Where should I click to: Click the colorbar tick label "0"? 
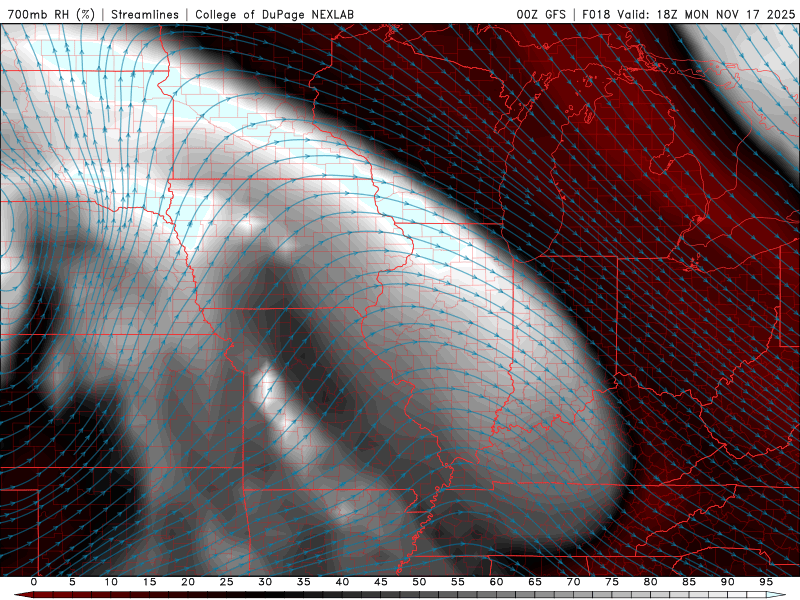pyautogui.click(x=34, y=582)
